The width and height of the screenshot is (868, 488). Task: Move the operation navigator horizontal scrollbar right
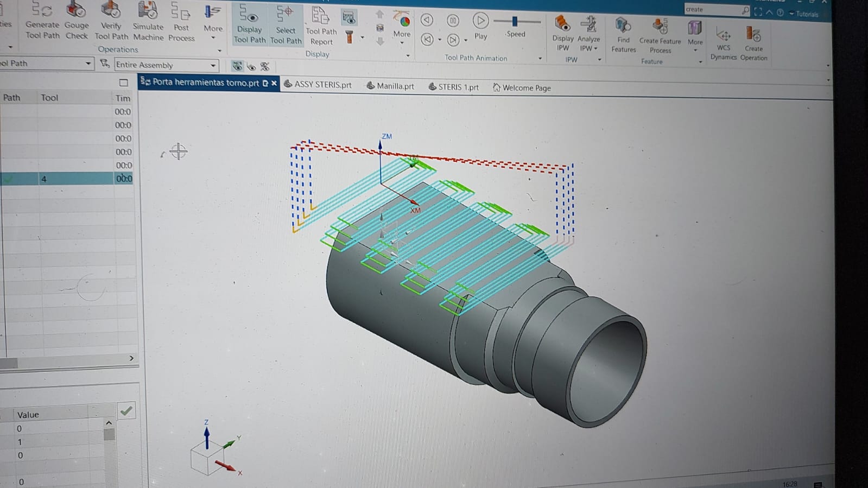coord(131,358)
